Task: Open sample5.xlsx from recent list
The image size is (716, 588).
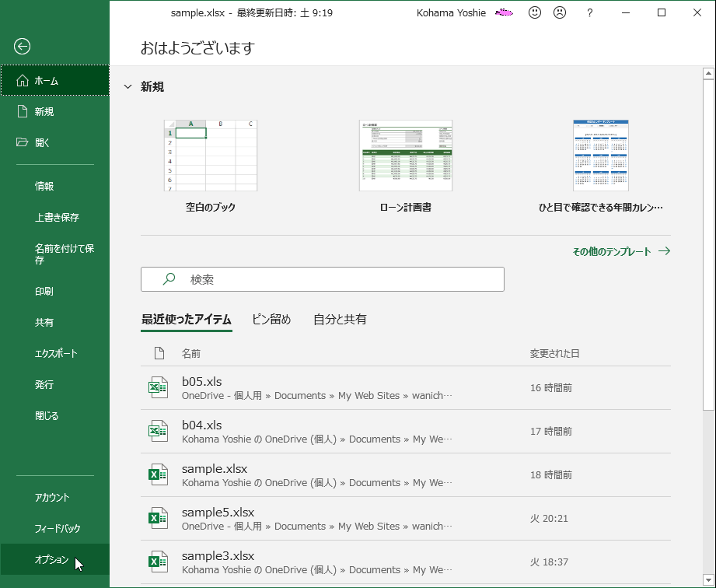Action: [x=218, y=512]
